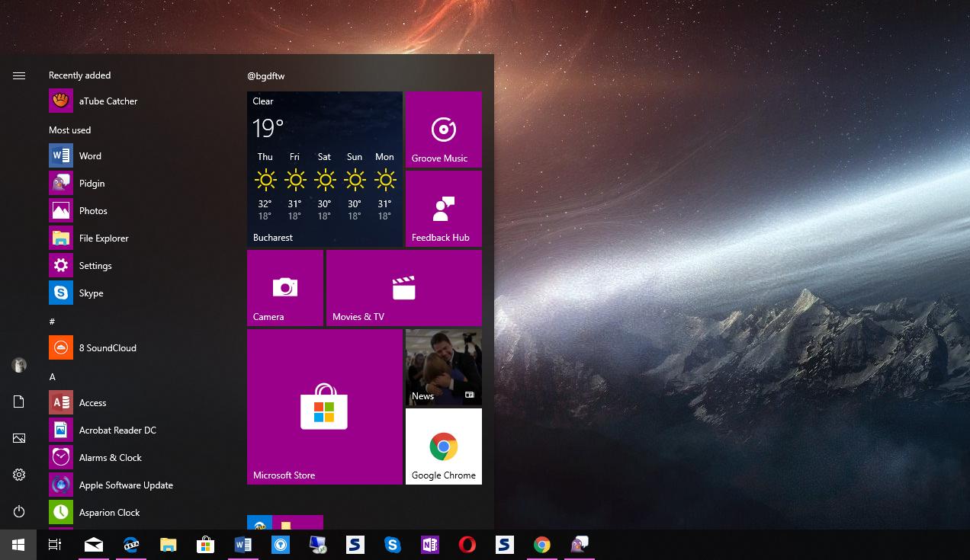Screen dimensions: 970x560
Task: Click the Opera icon on the taskbar
Action: coord(467,545)
